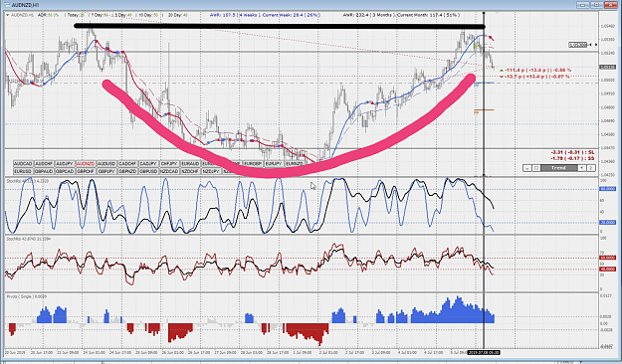Click the left arrow beside price input box
622x364 pixels.
pyautogui.click(x=591, y=45)
